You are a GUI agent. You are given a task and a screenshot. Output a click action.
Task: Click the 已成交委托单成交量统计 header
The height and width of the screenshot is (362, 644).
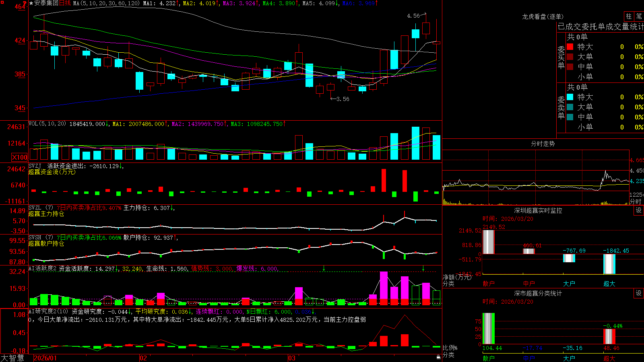601,27
